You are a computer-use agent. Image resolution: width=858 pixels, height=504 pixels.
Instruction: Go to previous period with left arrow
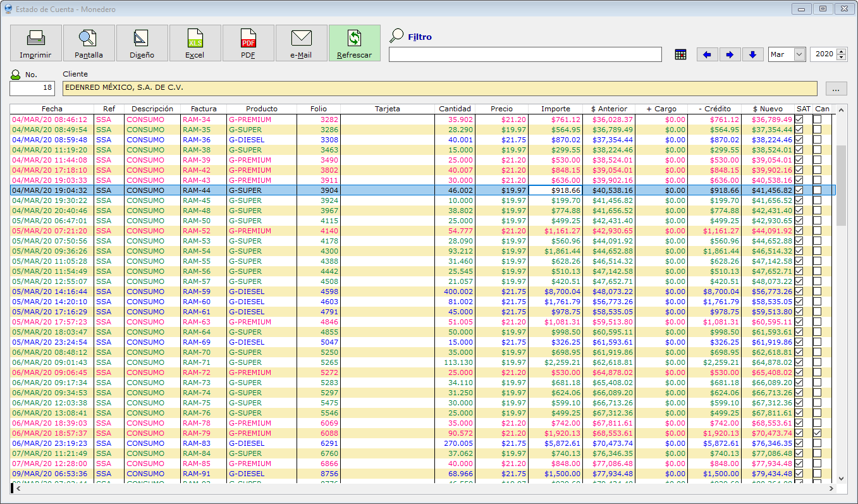(x=707, y=54)
